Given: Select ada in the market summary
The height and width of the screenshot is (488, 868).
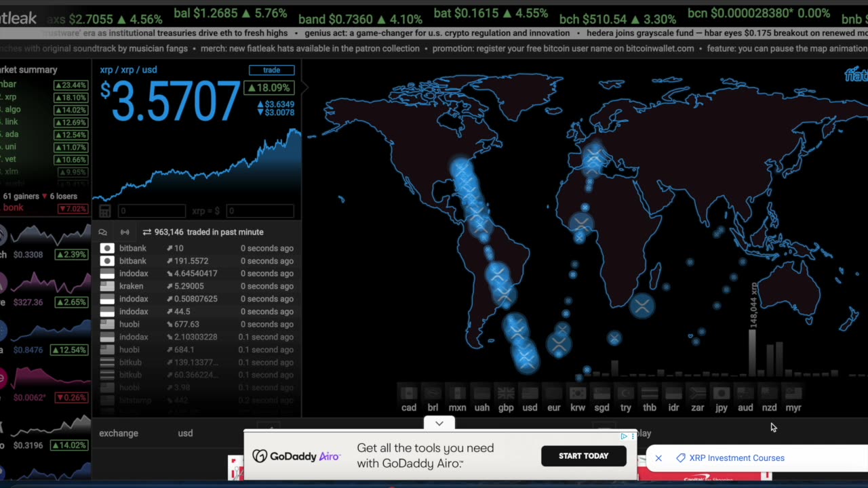Looking at the screenshot, I should [x=44, y=135].
